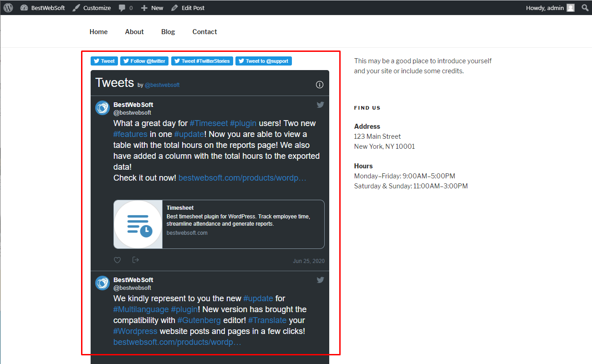Open the #Translate hashtag

click(268, 320)
